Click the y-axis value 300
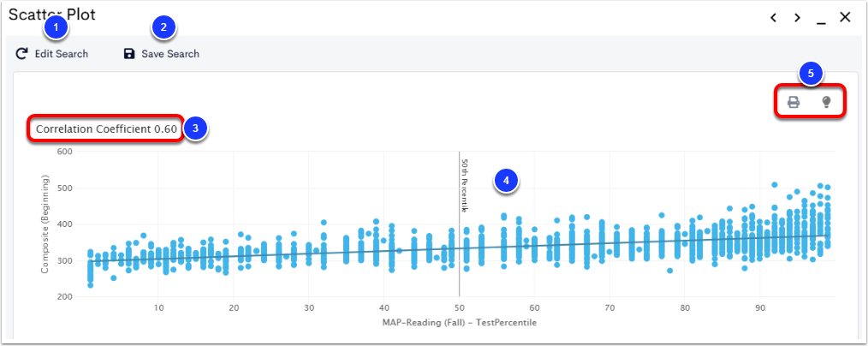Screen dimensions: 868x346 [66, 260]
